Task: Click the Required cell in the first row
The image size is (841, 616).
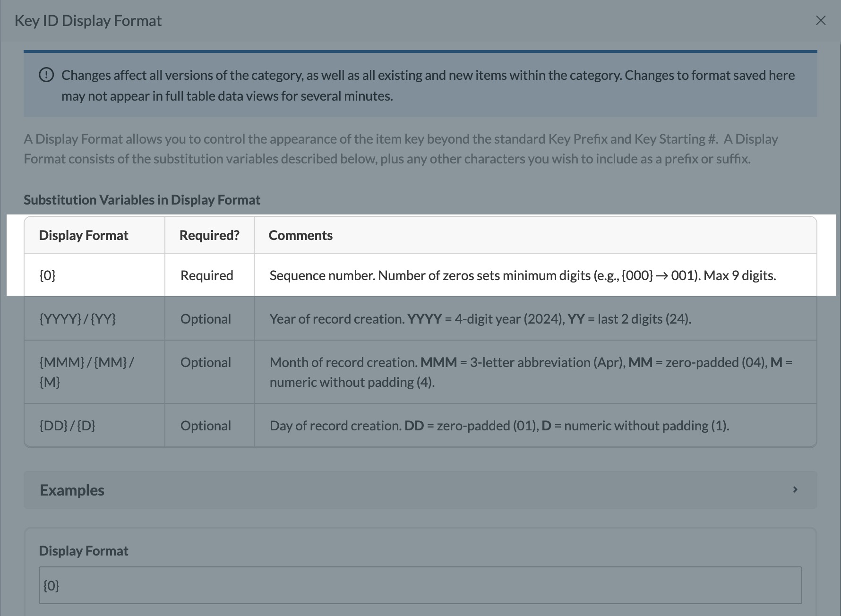Action: pyautogui.click(x=209, y=275)
